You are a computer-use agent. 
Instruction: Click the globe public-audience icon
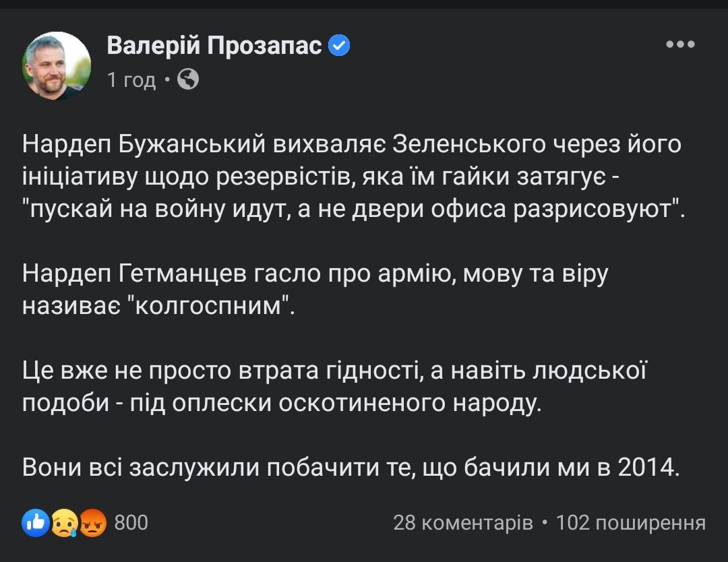pyautogui.click(x=188, y=80)
